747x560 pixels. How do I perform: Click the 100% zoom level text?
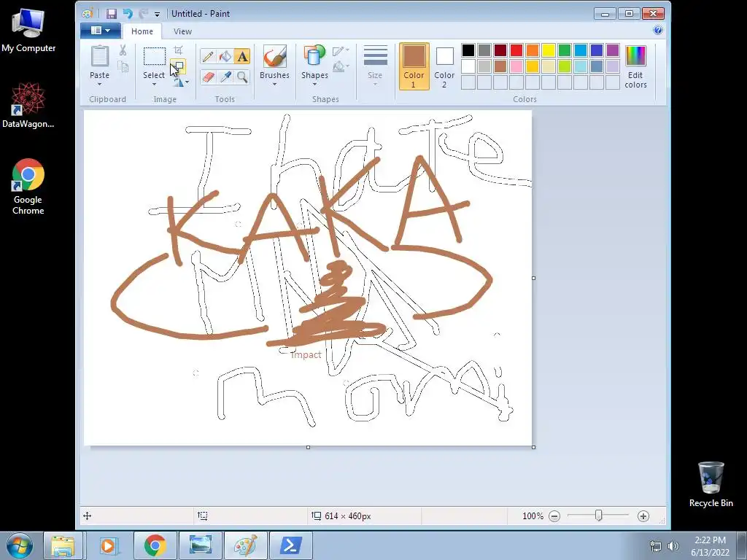click(x=533, y=516)
